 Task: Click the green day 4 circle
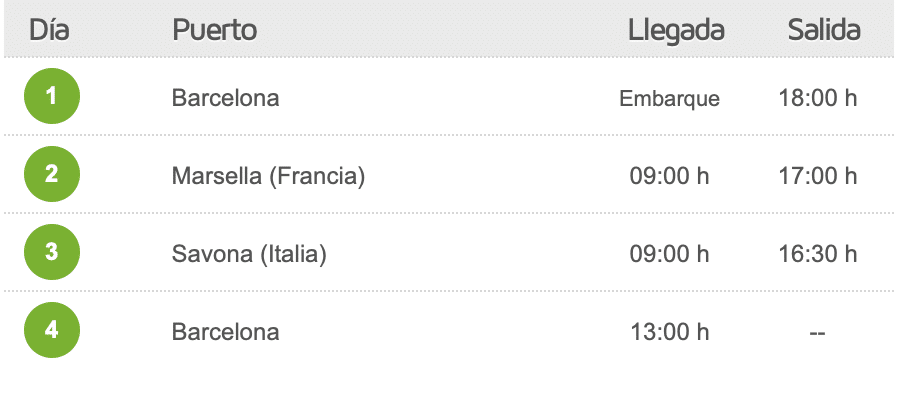[52, 330]
